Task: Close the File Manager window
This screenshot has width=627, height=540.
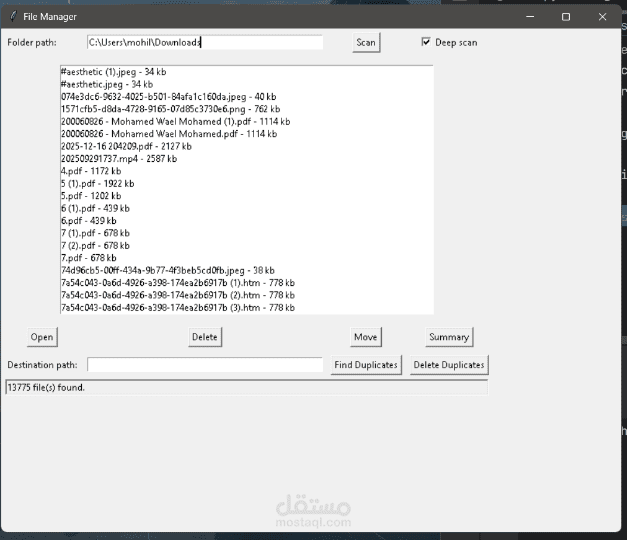Action: pyautogui.click(x=602, y=16)
